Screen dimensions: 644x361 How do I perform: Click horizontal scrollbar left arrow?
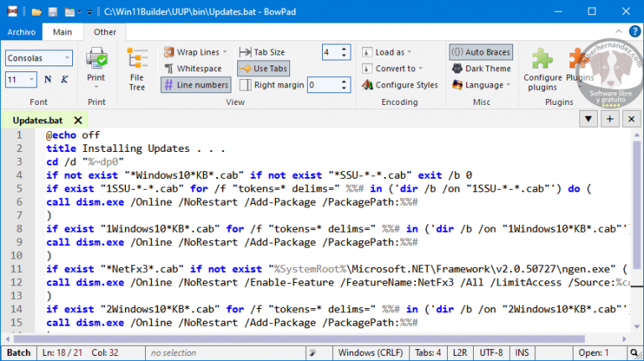click(x=8, y=339)
